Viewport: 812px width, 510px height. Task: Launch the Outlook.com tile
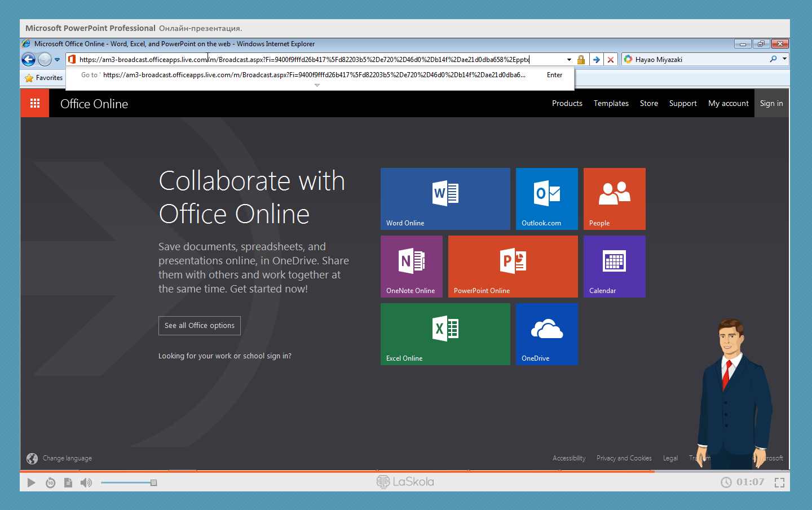tap(546, 198)
